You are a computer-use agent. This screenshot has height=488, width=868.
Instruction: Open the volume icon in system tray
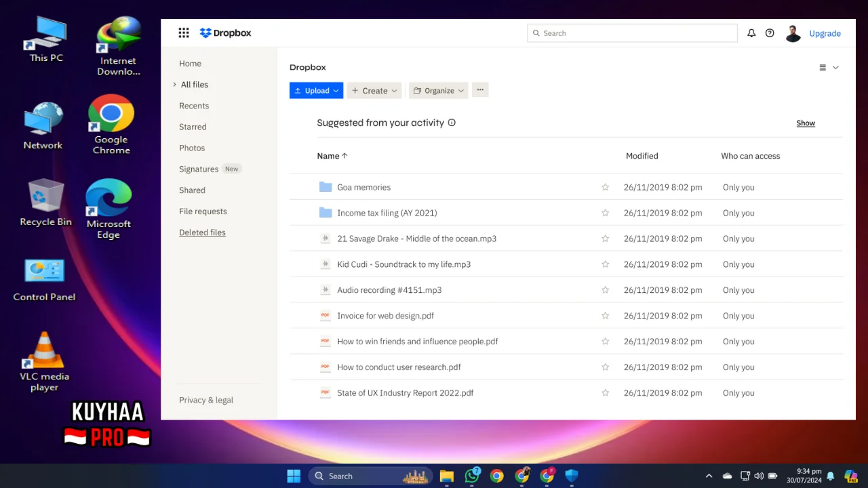click(759, 476)
